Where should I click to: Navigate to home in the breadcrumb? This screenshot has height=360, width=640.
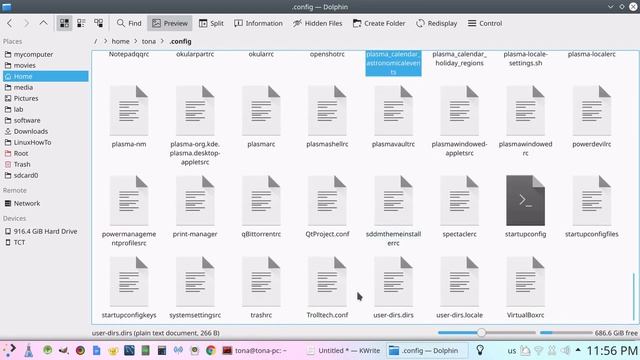coord(120,41)
